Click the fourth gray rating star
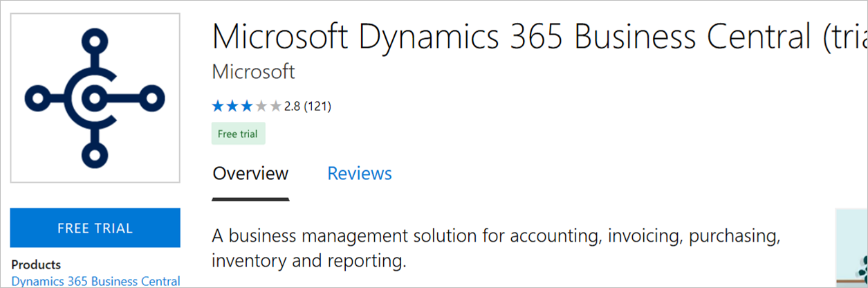Screen dimensions: 868x288 click(261, 107)
